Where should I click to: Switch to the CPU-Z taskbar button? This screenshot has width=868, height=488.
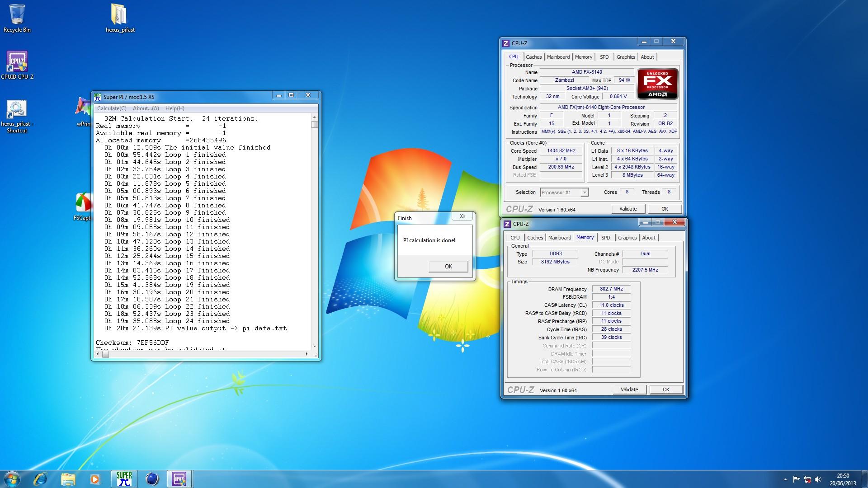coord(179,479)
